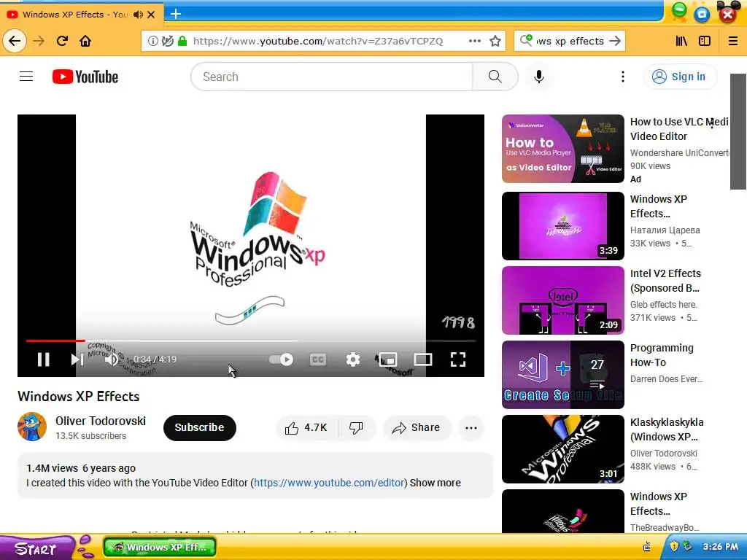747x560 pixels.
Task: Share the video
Action: point(417,427)
